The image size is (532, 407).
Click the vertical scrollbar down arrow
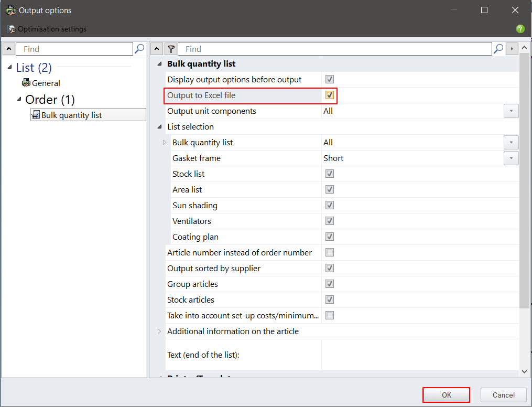(525, 371)
